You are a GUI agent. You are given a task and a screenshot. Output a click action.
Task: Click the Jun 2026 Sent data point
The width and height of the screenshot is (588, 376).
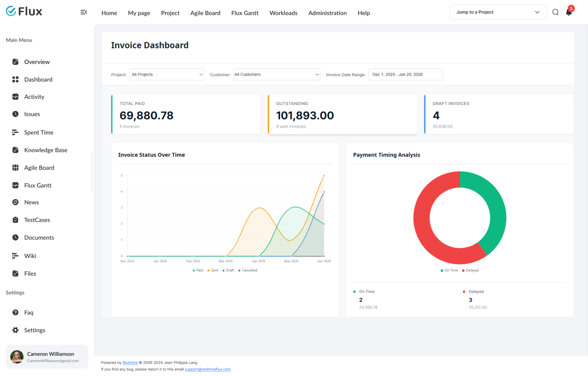(324, 175)
